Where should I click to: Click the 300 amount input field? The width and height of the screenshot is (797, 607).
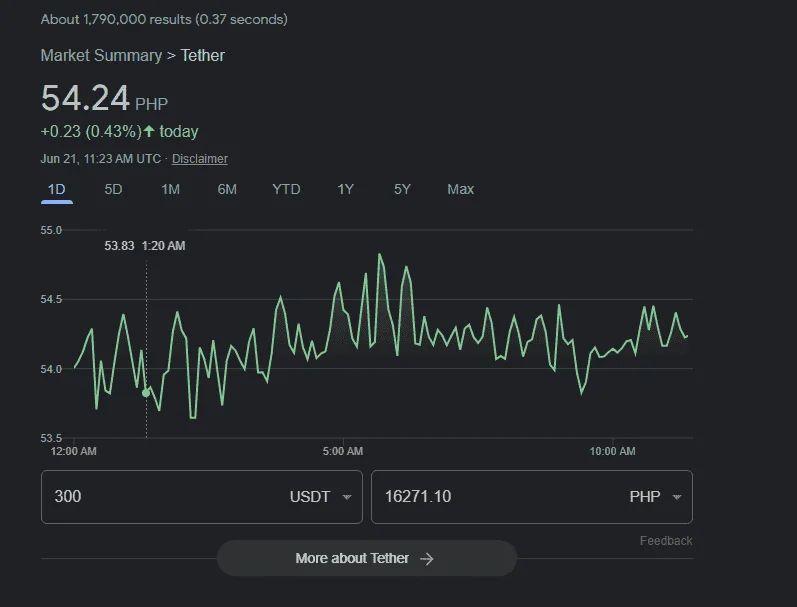[202, 497]
